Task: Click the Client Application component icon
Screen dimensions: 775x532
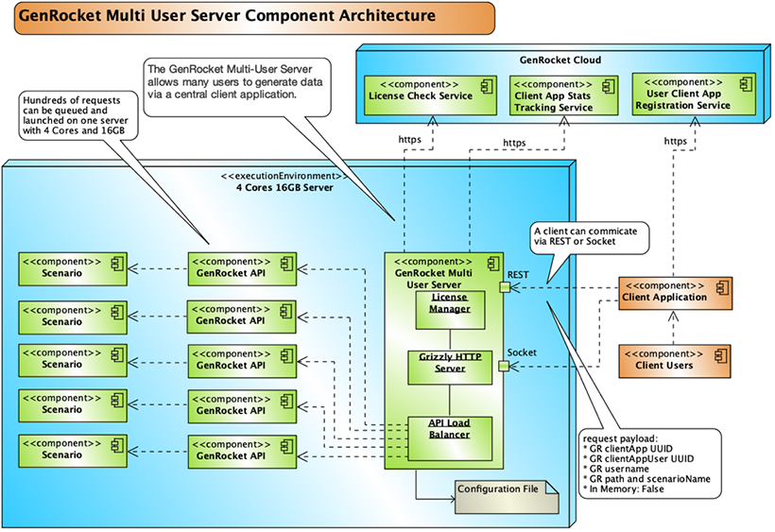Action: click(723, 288)
